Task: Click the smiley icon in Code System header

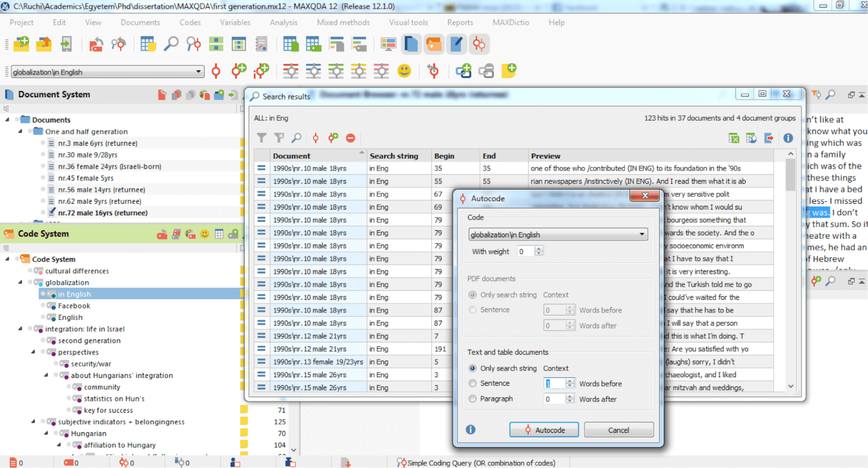Action: pyautogui.click(x=204, y=234)
